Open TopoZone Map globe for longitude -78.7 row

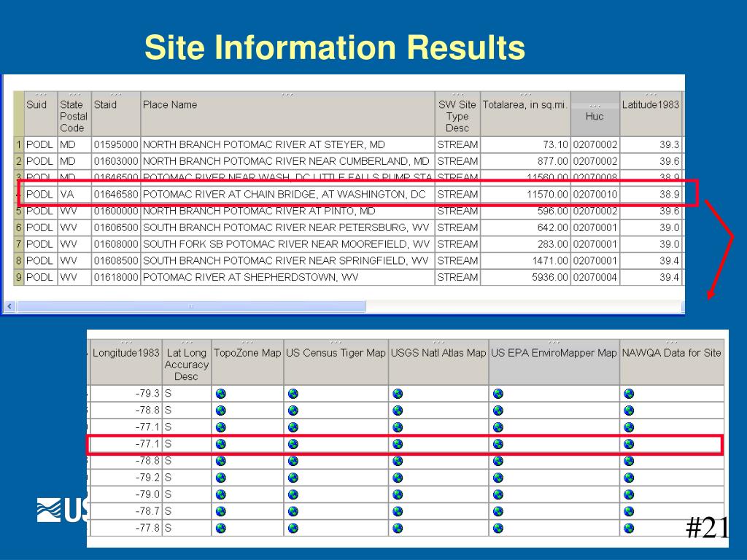pyautogui.click(x=220, y=511)
